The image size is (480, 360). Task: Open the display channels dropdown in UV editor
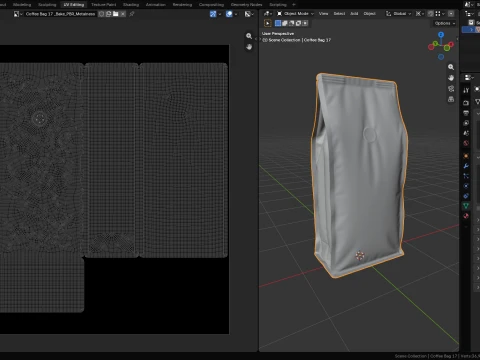coord(249,14)
